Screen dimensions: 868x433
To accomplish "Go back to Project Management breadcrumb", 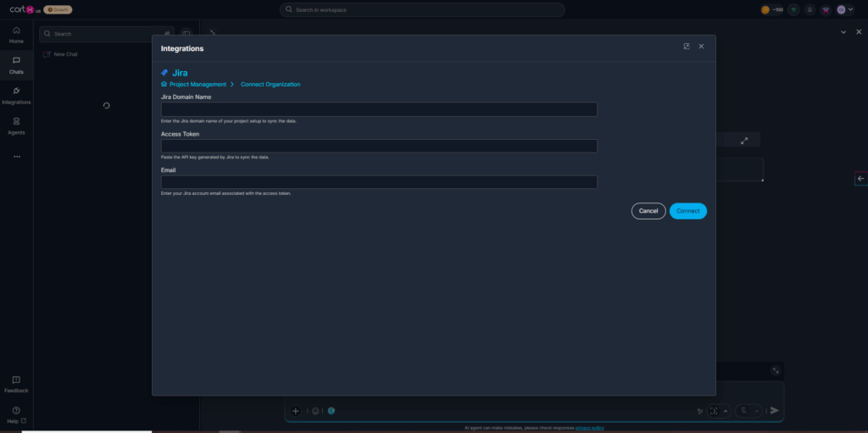I will coord(198,84).
